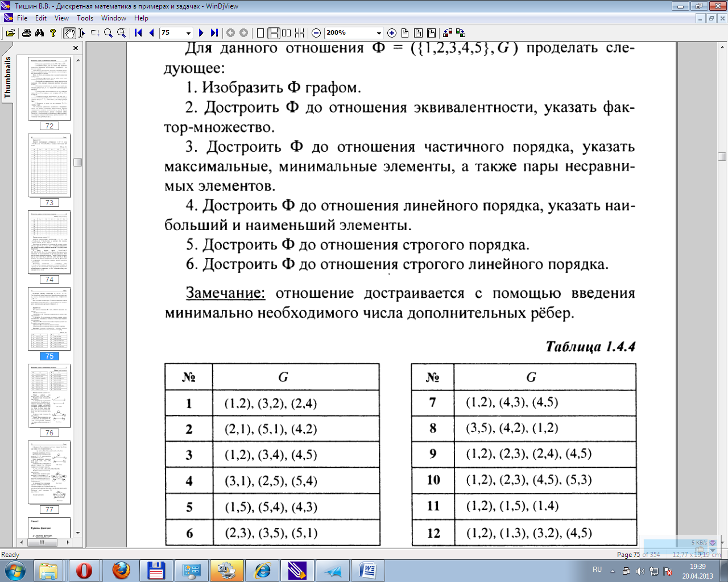
Task: Click the Rotate Right toolbar icon
Action: pos(461,33)
